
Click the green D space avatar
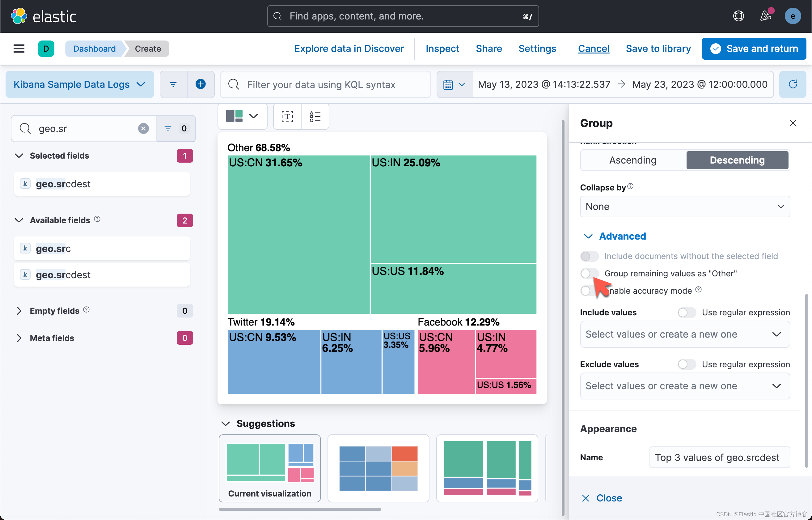coord(46,49)
